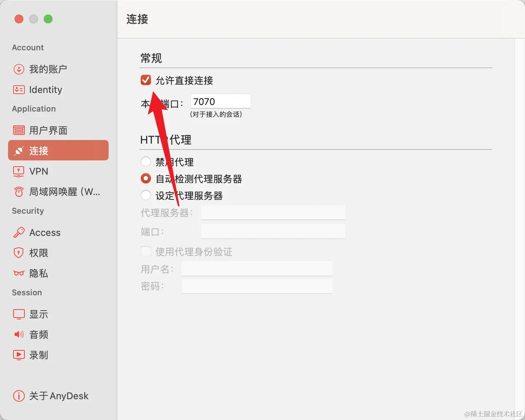The height and width of the screenshot is (420, 525).
Task: Click the 自动检测代理服务器 label text
Action: (199, 179)
